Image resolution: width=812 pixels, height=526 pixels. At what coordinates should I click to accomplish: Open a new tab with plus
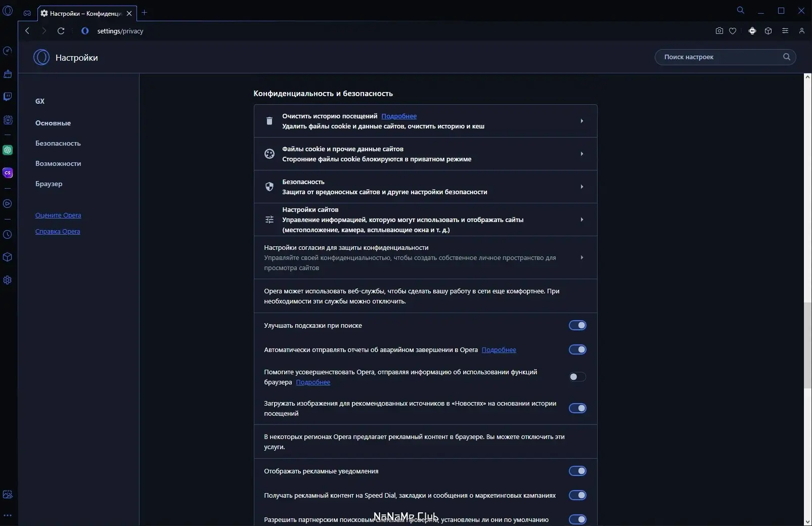[144, 13]
